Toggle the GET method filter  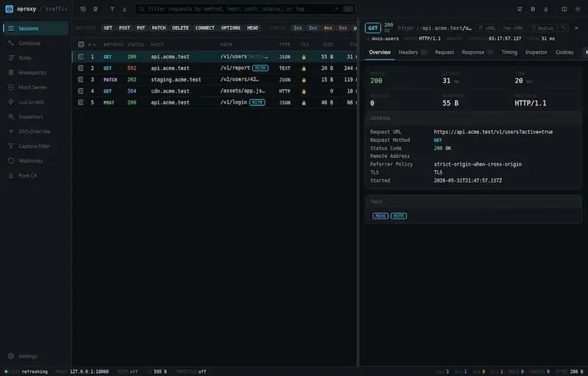pos(108,28)
